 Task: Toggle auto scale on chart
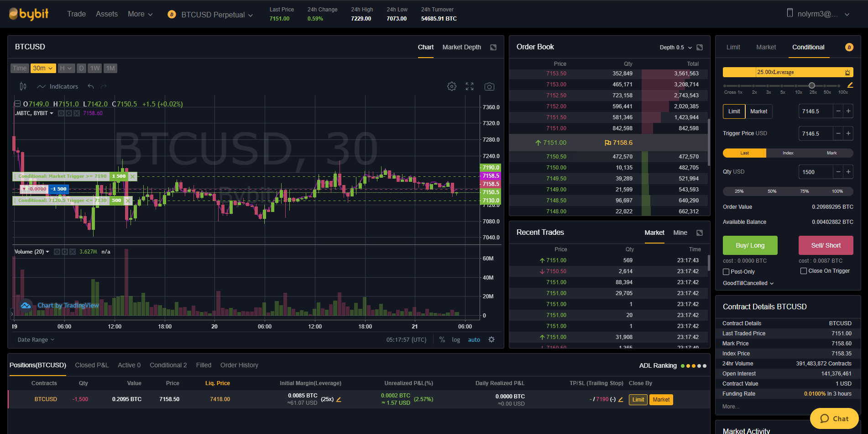click(474, 339)
